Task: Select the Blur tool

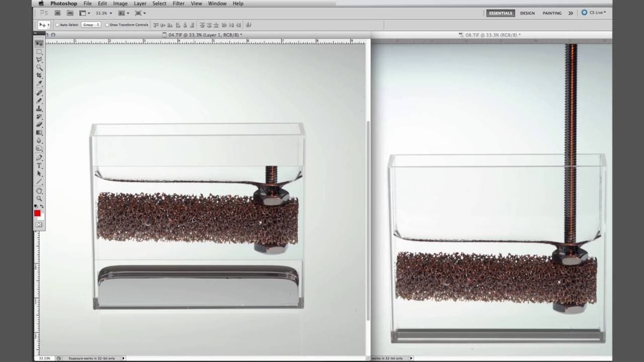Action: [x=39, y=141]
